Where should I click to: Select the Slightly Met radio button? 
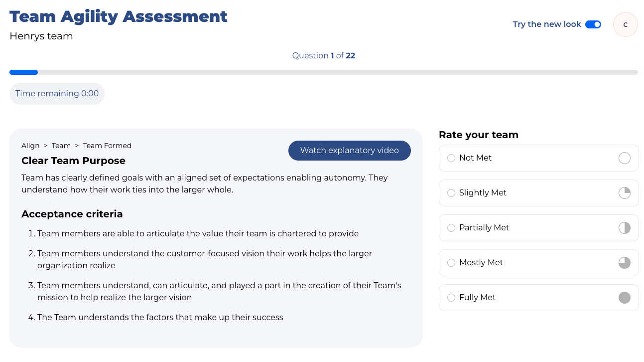(x=451, y=193)
